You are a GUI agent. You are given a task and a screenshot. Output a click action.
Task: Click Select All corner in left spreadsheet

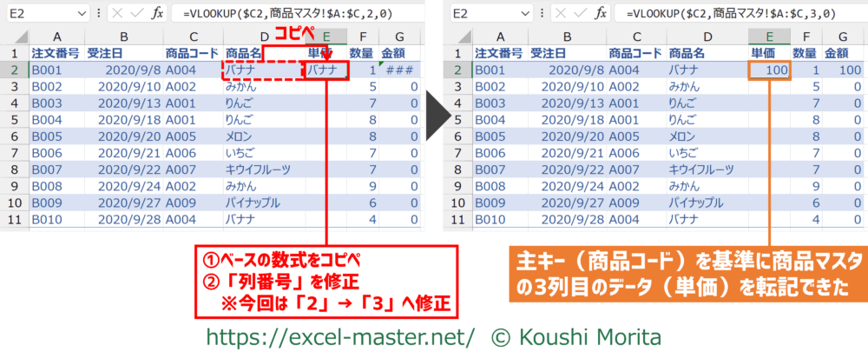click(x=15, y=37)
